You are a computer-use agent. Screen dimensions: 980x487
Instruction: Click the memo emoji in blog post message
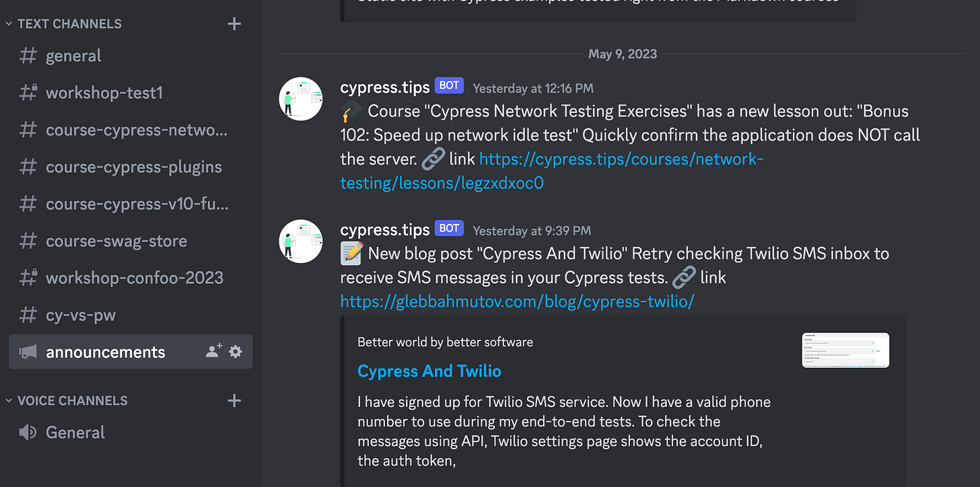pos(352,254)
